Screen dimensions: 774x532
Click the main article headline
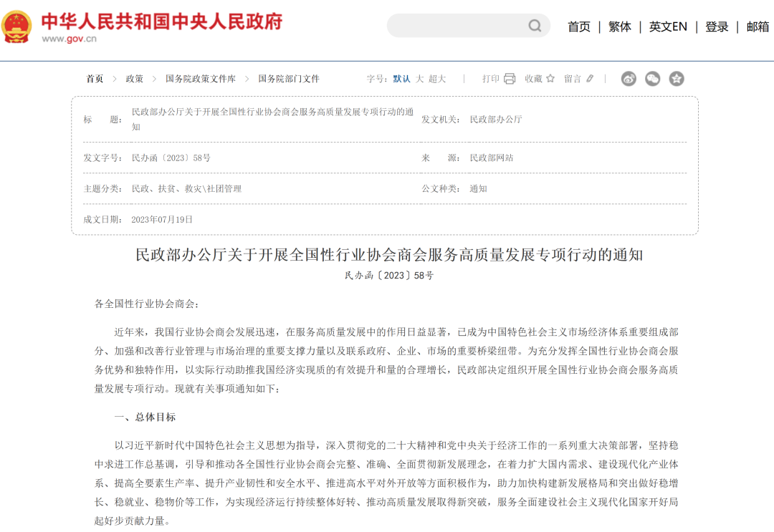[389, 254]
